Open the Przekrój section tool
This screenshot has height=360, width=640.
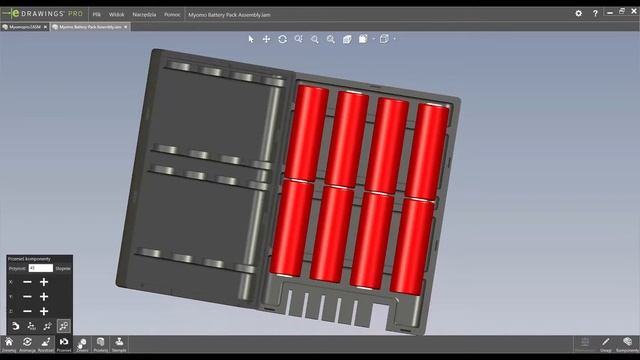[x=100, y=344]
